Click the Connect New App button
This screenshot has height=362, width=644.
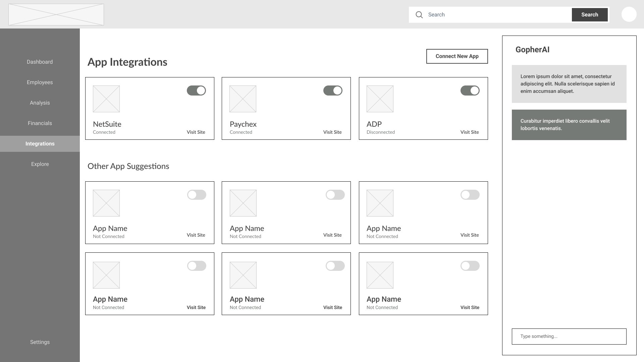tap(457, 56)
